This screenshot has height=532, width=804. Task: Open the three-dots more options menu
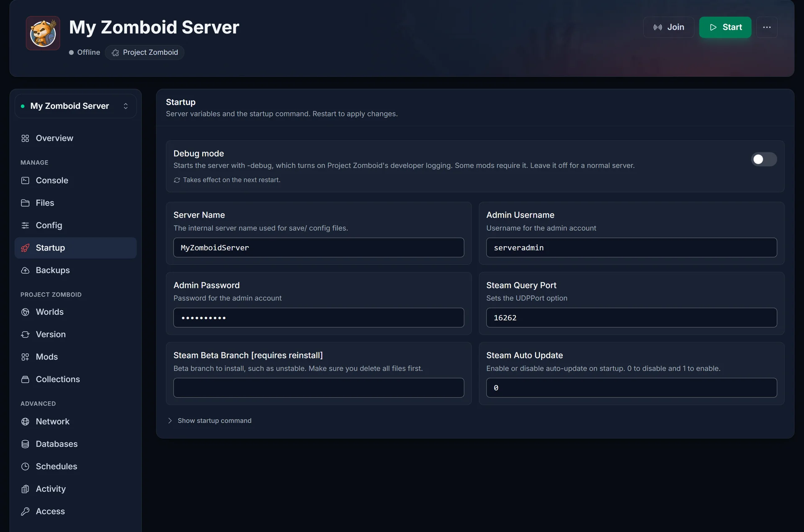[x=767, y=27]
